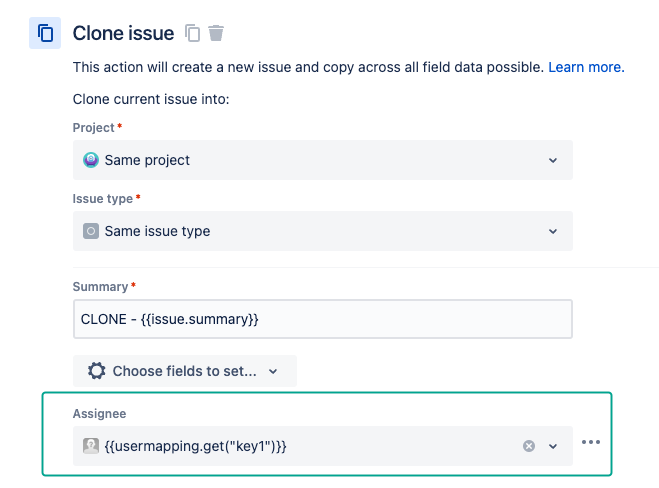Image resolution: width=659 pixels, height=488 pixels.
Task: Click the Choose fields to set button
Action: (184, 371)
